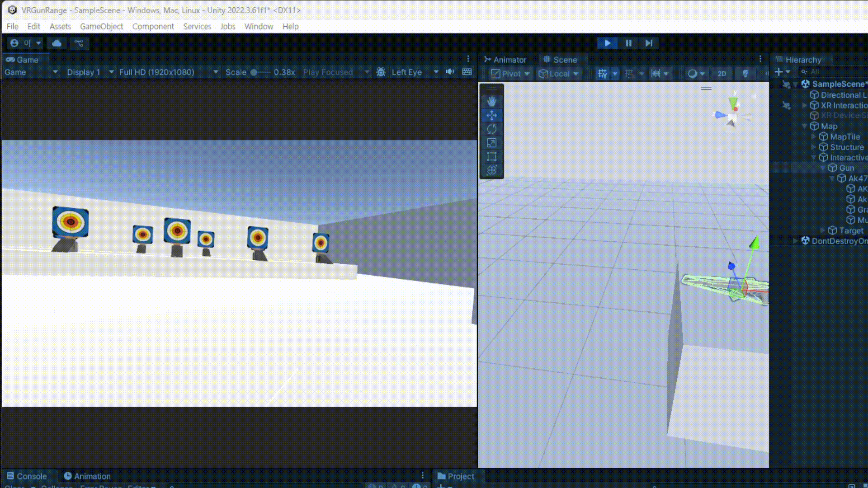Open the Pivot handle position dropdown
This screenshot has width=868, height=488.
click(510, 74)
